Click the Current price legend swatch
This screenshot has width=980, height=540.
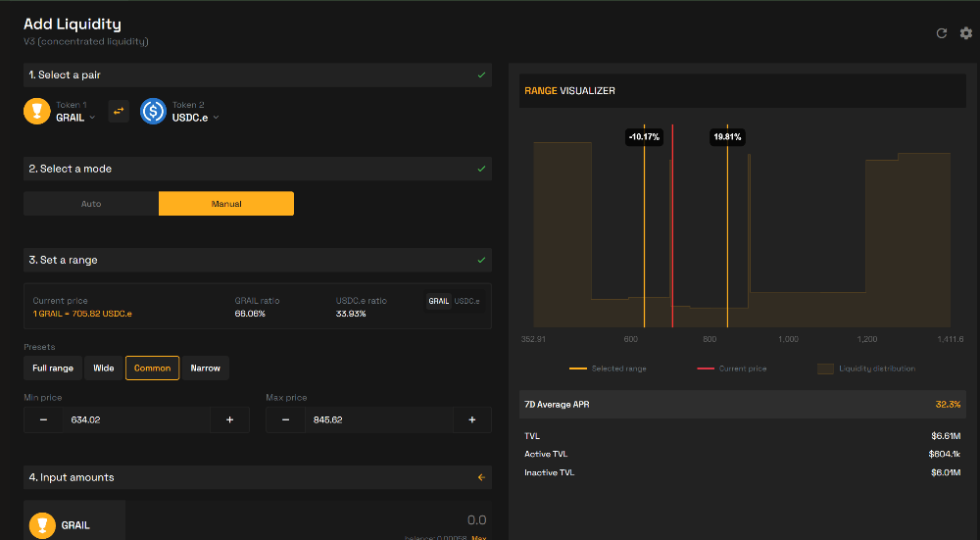click(706, 368)
